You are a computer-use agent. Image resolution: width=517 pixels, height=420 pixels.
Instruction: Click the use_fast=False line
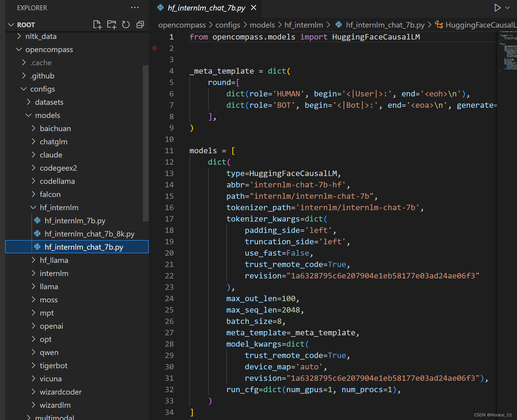279,253
